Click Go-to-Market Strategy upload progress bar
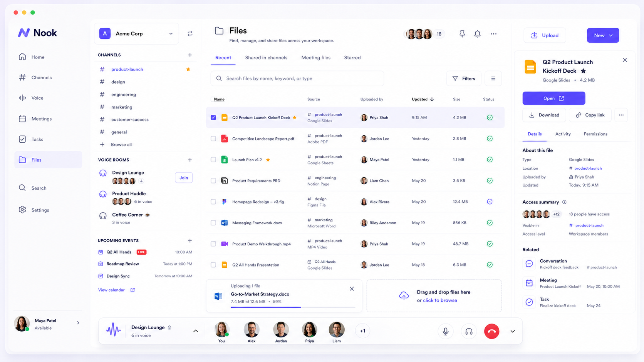 [x=293, y=307]
